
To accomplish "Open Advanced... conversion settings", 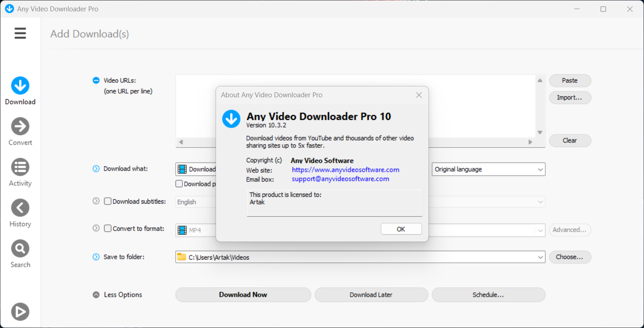I will pyautogui.click(x=570, y=230).
